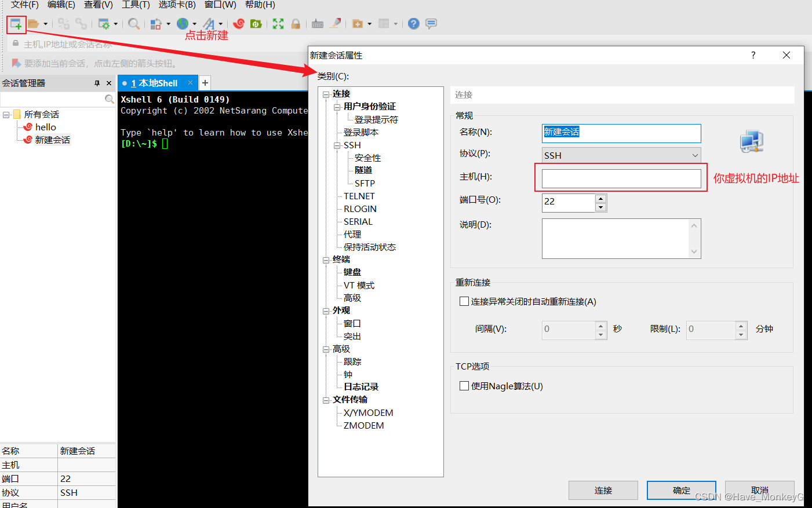The height and width of the screenshot is (508, 812).
Task: Click the session manager search magnifier
Action: tap(109, 100)
